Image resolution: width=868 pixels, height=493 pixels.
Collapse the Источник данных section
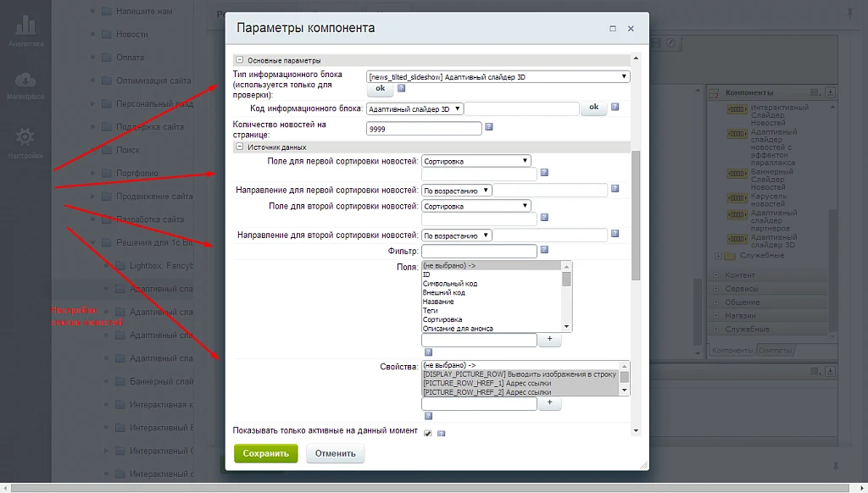(240, 147)
